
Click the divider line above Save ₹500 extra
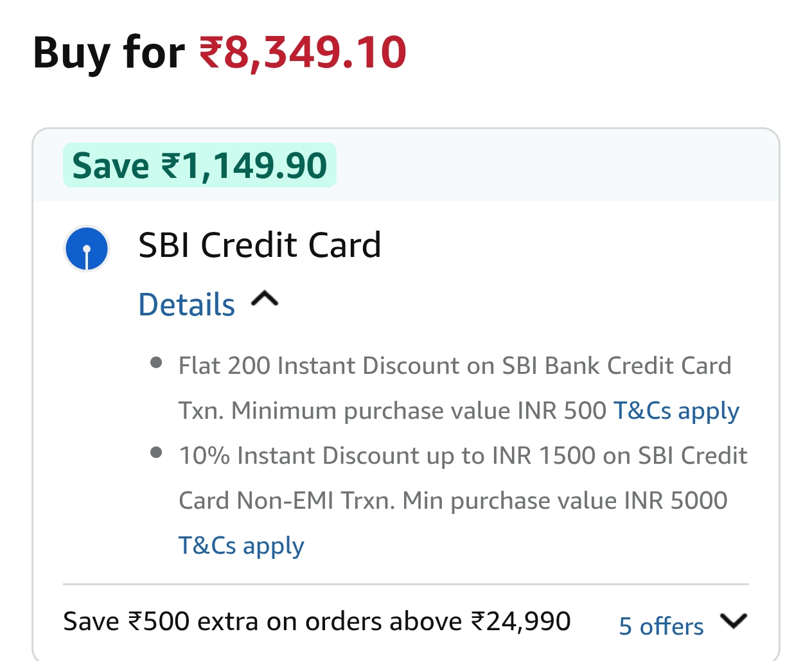[405, 585]
